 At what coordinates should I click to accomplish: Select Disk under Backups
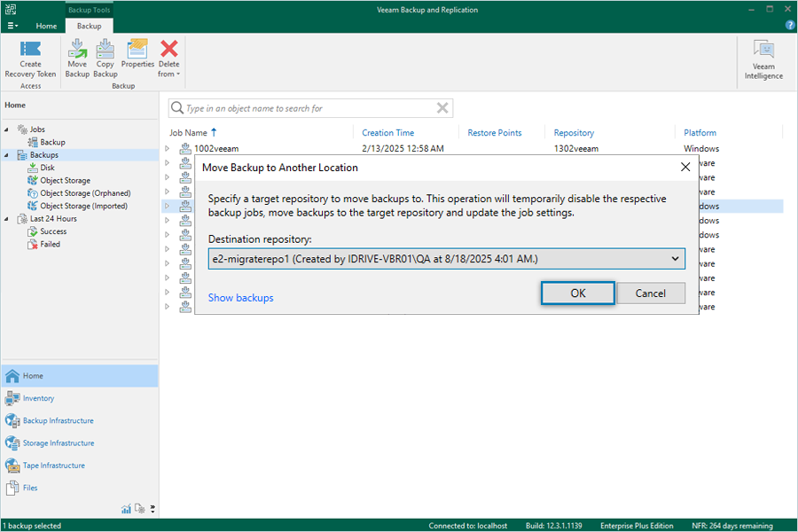[47, 168]
